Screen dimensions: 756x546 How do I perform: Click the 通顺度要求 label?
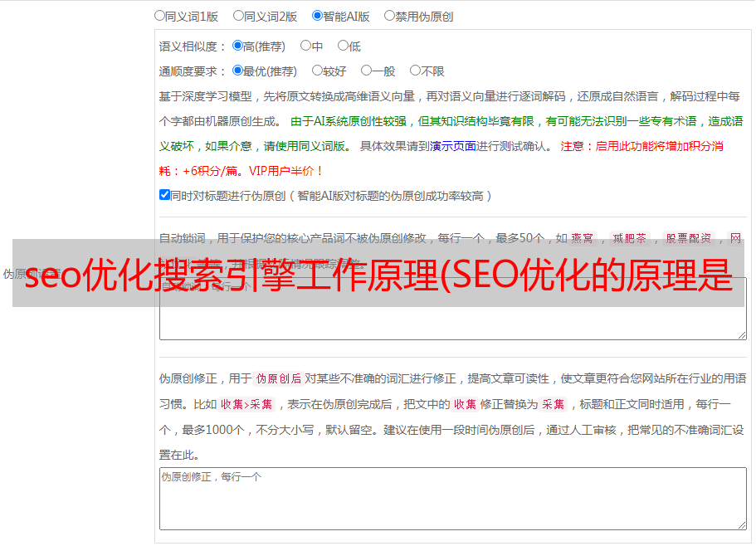(193, 71)
